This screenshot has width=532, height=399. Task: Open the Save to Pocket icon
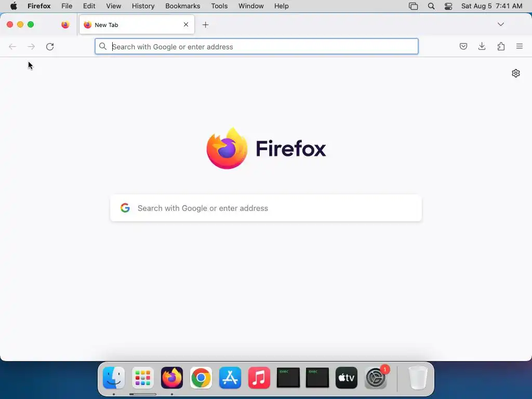click(463, 46)
